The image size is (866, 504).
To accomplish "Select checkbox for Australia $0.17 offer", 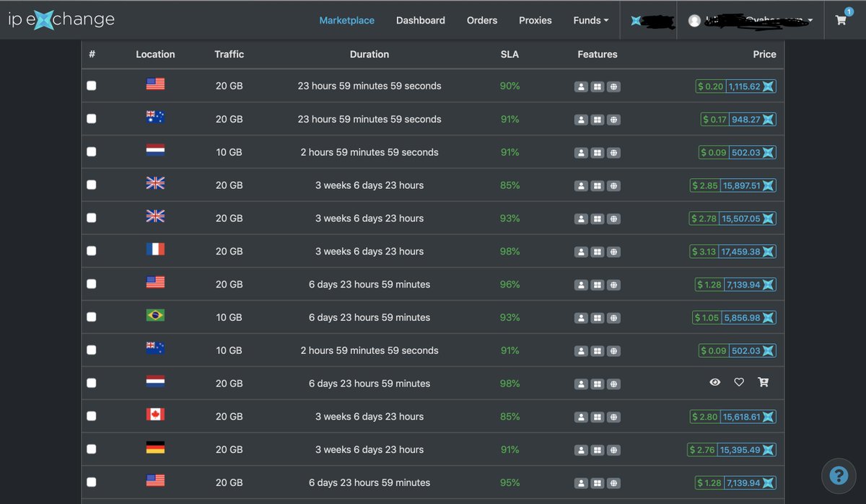I will 91,119.
